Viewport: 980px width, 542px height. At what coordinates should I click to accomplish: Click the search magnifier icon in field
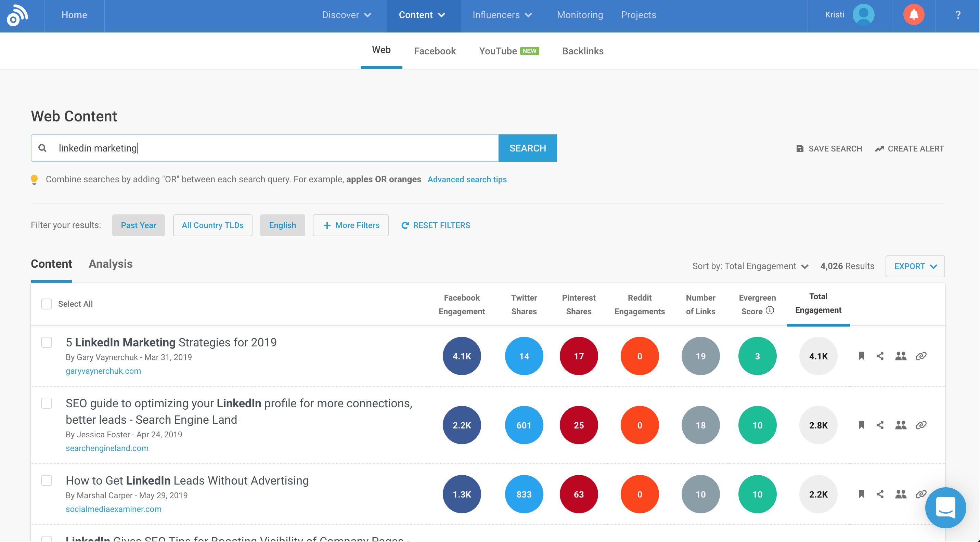pos(43,148)
